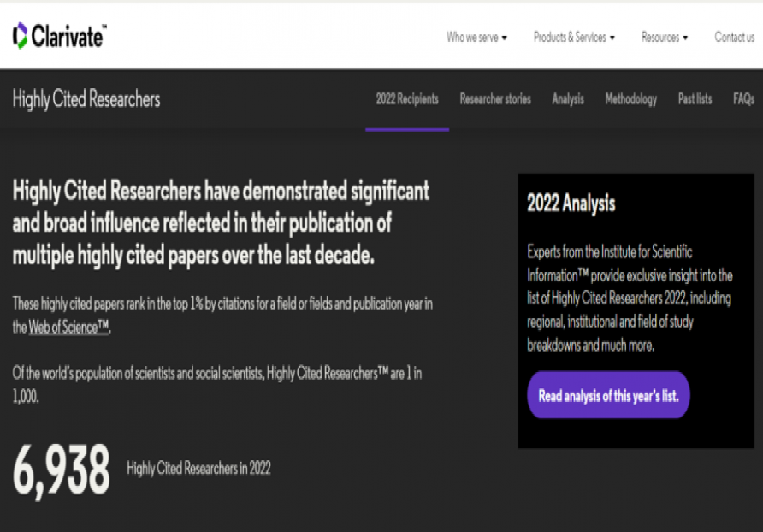
Task: Click the 2022 Analysis card heading
Action: (x=571, y=204)
